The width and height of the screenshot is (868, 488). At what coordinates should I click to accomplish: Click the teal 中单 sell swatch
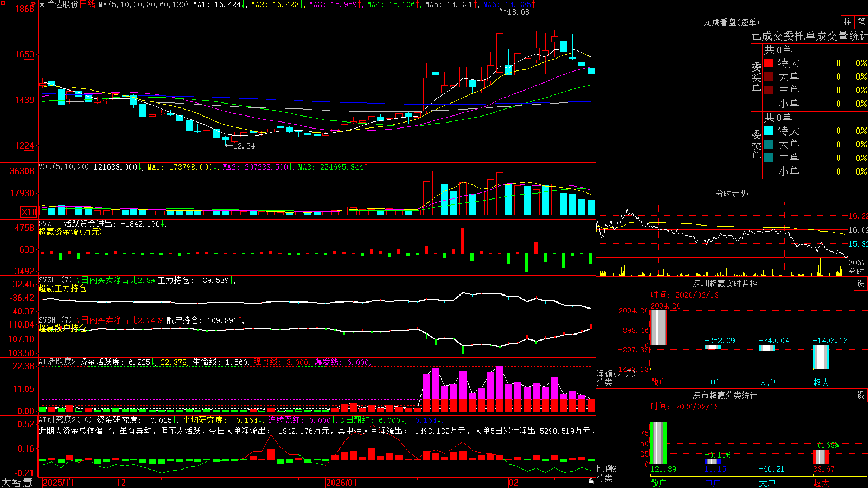tap(768, 158)
